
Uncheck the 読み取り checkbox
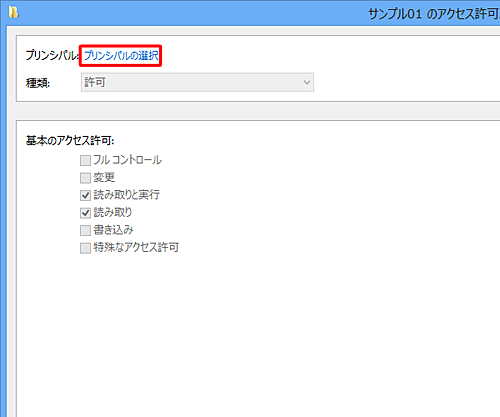(85, 213)
